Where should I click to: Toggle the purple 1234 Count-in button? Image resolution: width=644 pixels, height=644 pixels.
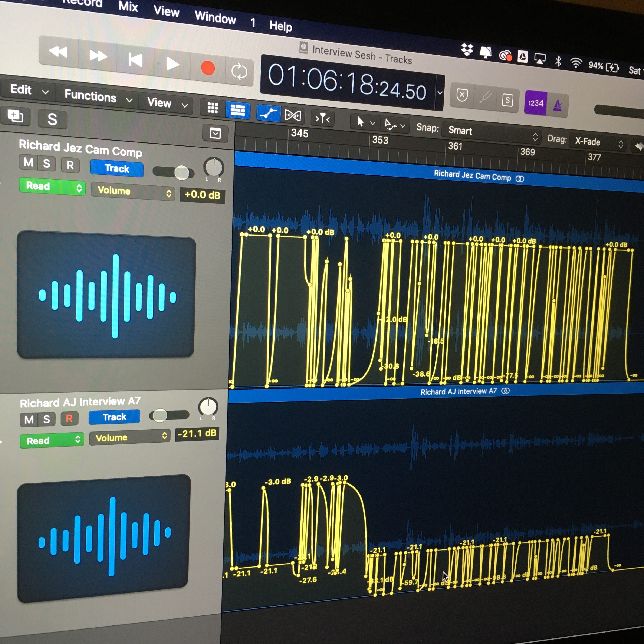(x=535, y=103)
